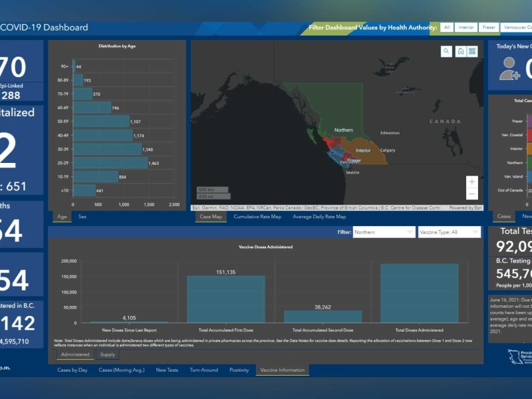Expand the Vaccine Type dropdown
Screen dimensions: 532x399
(x=449, y=233)
